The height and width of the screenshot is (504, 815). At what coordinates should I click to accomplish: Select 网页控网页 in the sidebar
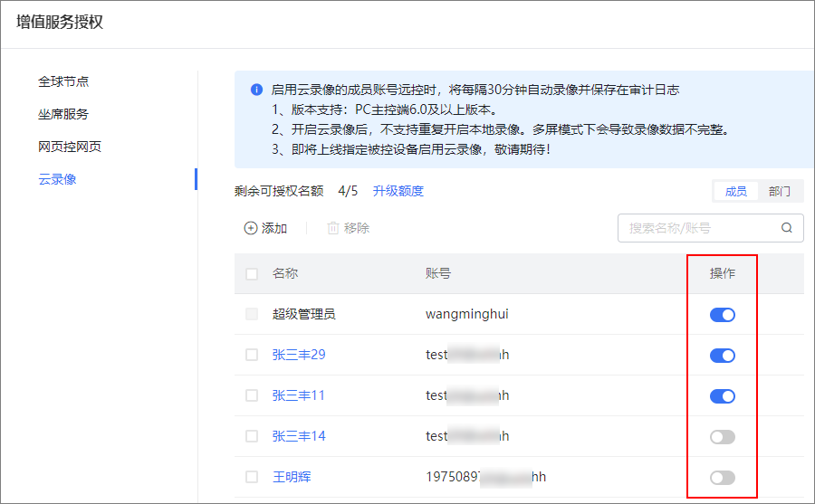pyautogui.click(x=70, y=147)
